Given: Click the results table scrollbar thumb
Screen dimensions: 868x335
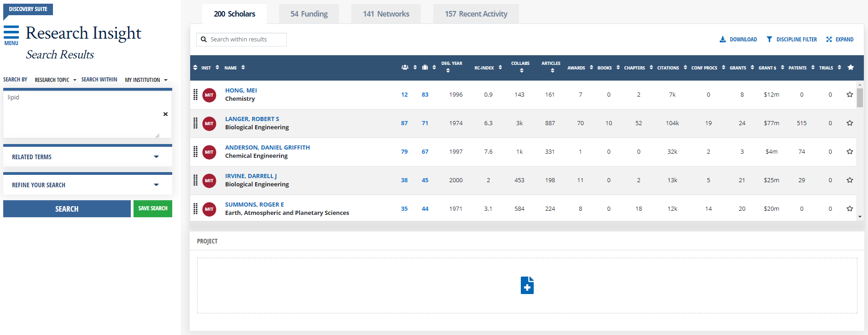Looking at the screenshot, I should click(860, 98).
